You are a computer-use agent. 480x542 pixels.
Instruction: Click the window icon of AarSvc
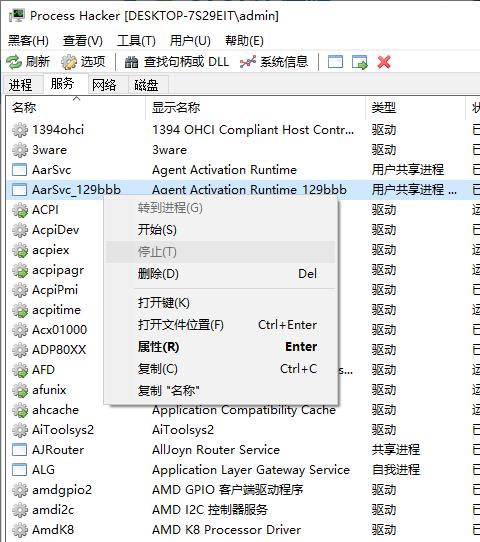(x=19, y=170)
